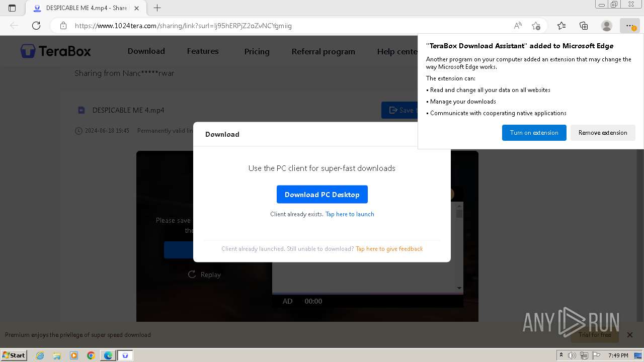
Task: Click the volume speaker icon in the tray
Action: click(x=572, y=355)
